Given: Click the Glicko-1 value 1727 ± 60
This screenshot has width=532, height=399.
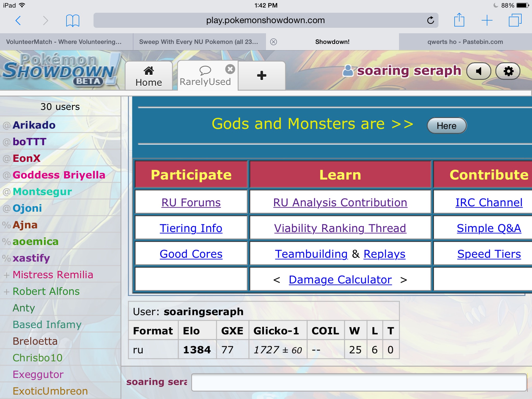Looking at the screenshot, I should click(x=278, y=350).
